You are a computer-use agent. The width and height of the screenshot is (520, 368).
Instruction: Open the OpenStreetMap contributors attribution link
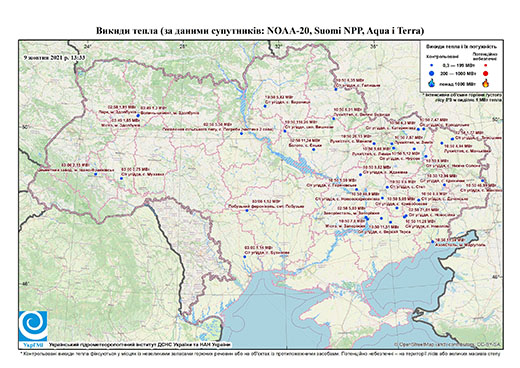pos(436,344)
